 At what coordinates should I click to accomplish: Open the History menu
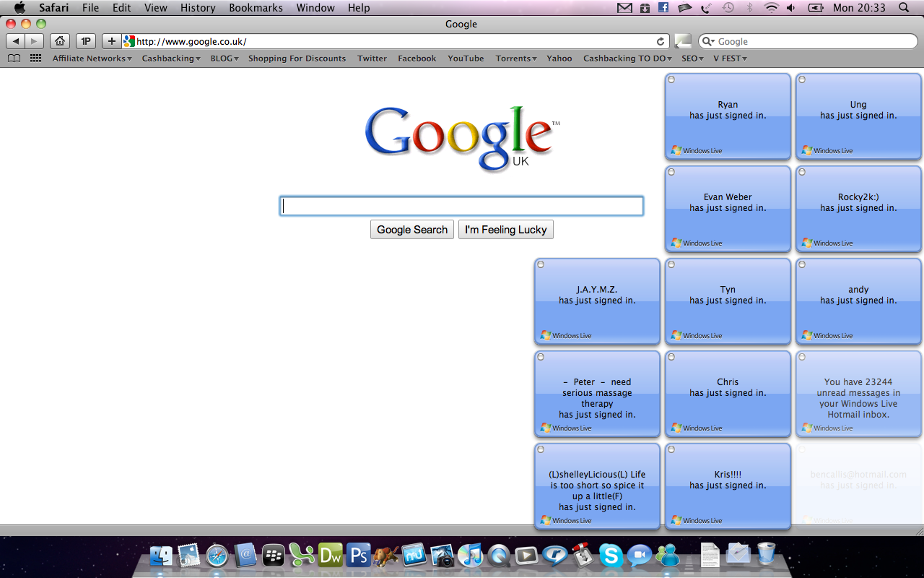coord(198,8)
